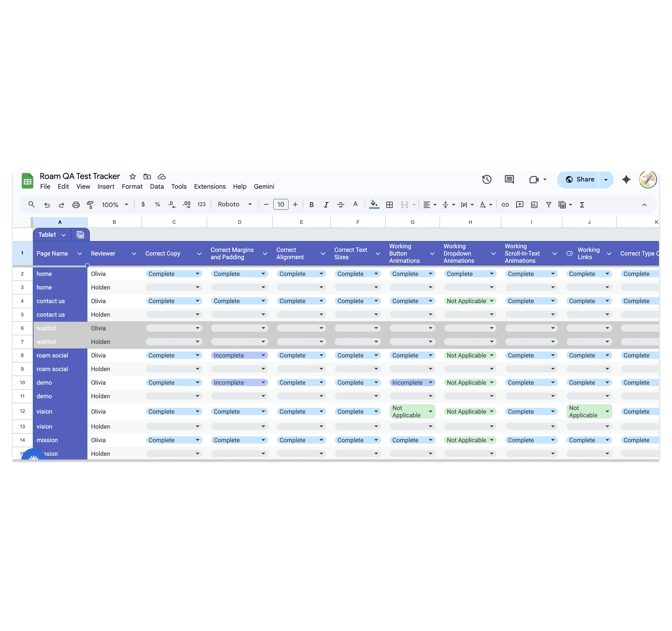Screen dimensions: 672x631
Task: Click the paint format icon
Action: pos(90,204)
